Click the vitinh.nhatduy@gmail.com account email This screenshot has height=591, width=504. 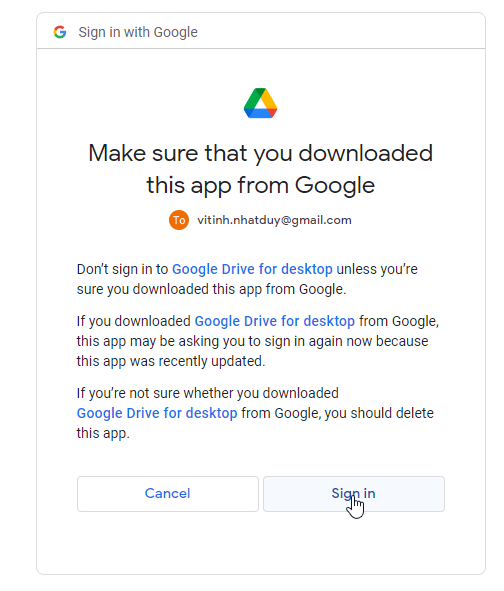pos(274,220)
